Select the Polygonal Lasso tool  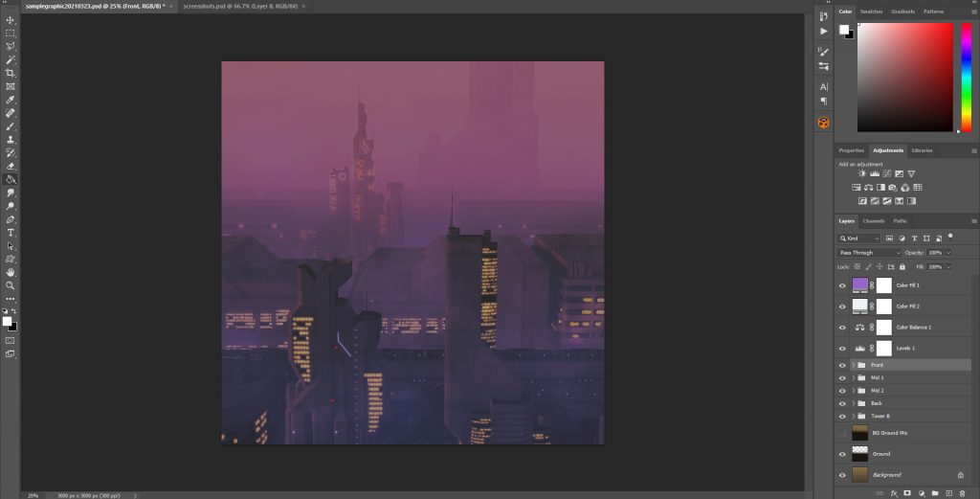[x=10, y=46]
